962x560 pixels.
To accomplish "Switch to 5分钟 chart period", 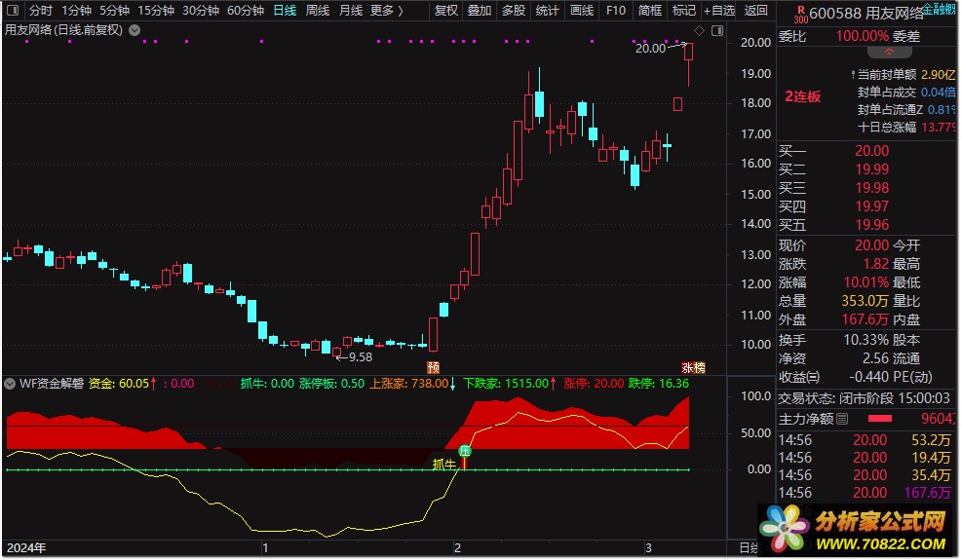I will click(115, 11).
